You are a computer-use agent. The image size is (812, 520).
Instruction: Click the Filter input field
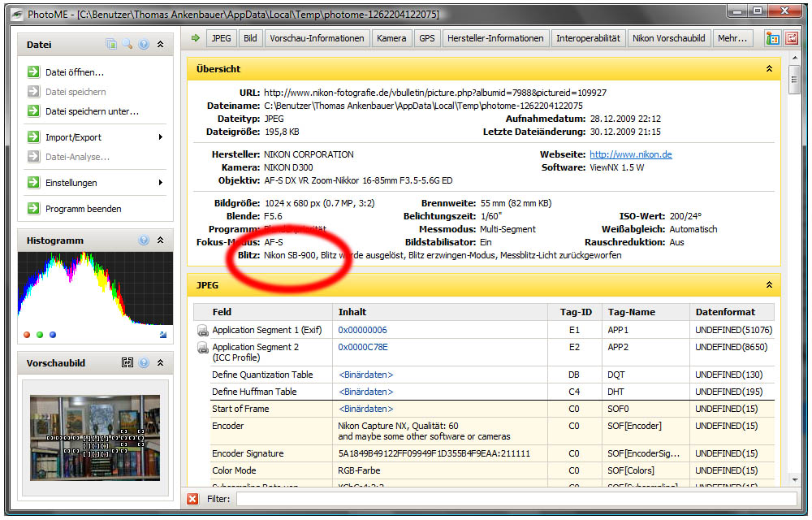[x=516, y=499]
